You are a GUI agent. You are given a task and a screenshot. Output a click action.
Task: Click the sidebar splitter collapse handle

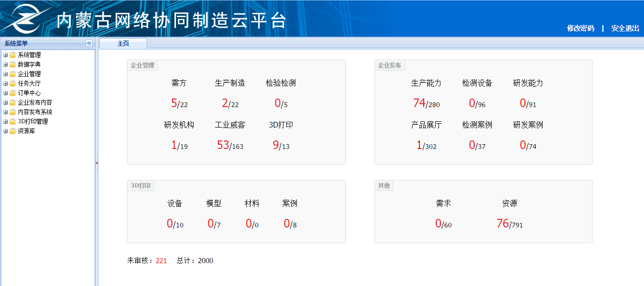point(97,163)
